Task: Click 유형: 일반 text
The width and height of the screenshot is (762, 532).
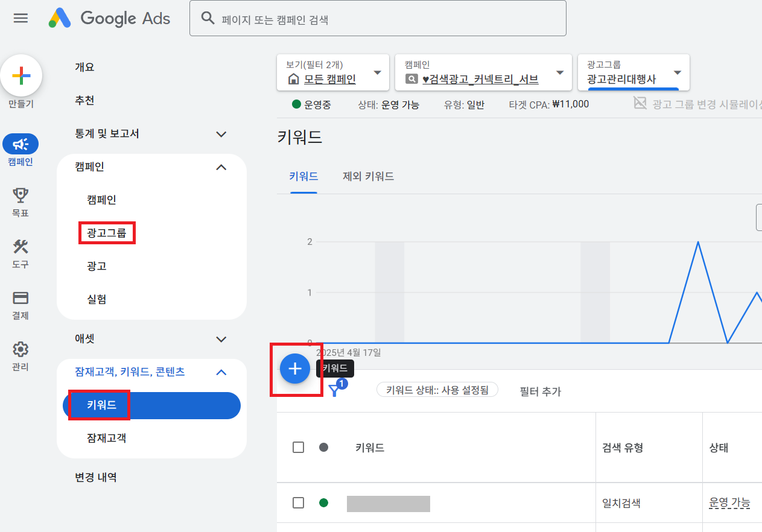Action: coord(464,104)
